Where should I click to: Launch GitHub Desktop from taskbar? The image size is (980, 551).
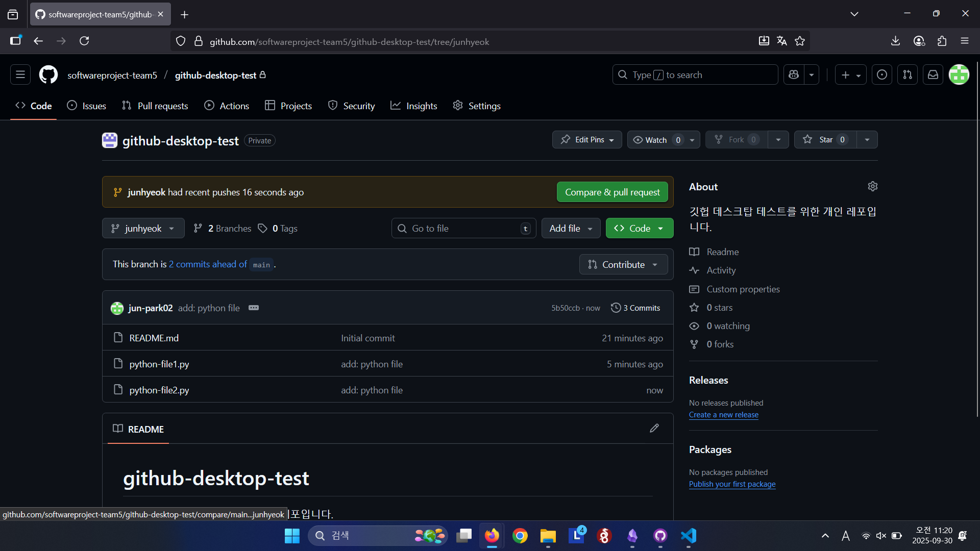tap(660, 536)
